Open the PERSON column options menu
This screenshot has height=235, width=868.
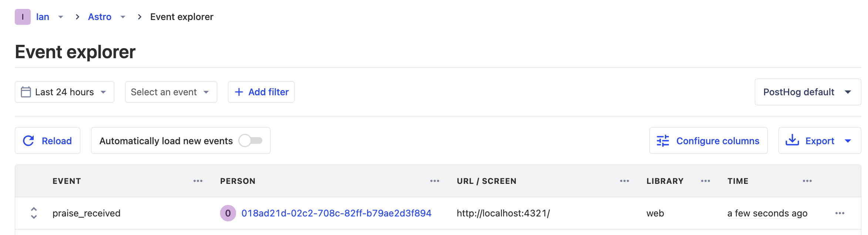click(x=435, y=181)
